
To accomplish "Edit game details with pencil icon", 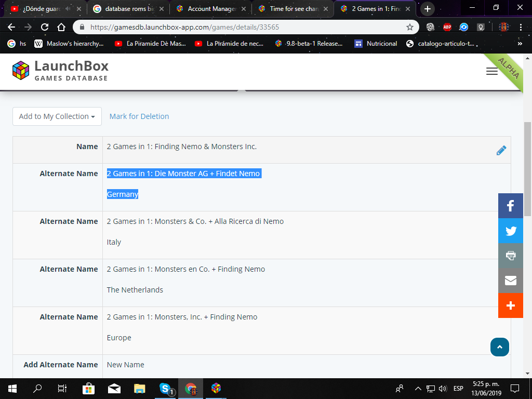I will (x=501, y=150).
